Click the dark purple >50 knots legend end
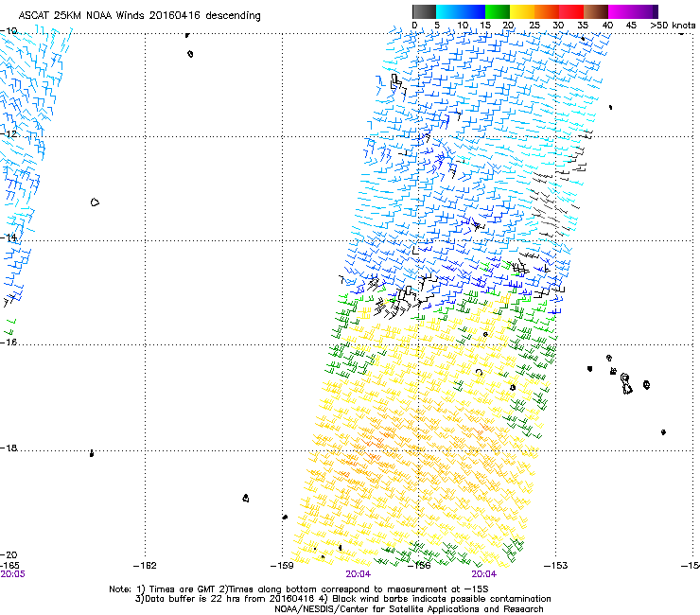 pyautogui.click(x=656, y=11)
